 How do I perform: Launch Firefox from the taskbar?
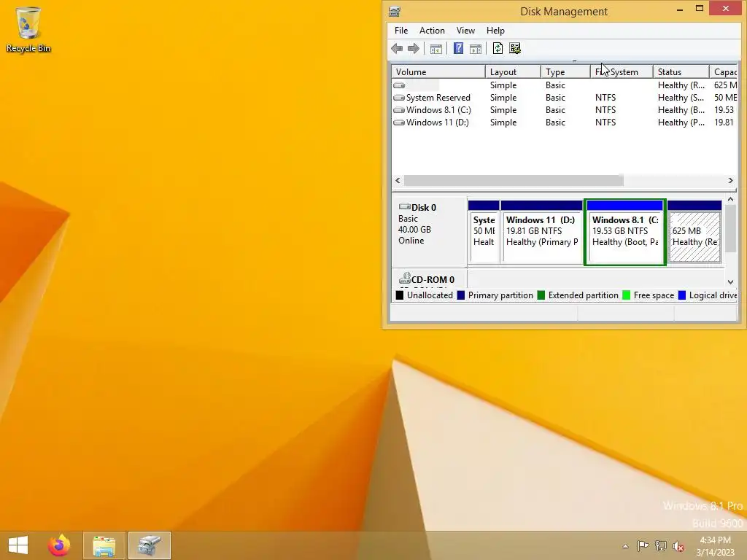click(59, 545)
